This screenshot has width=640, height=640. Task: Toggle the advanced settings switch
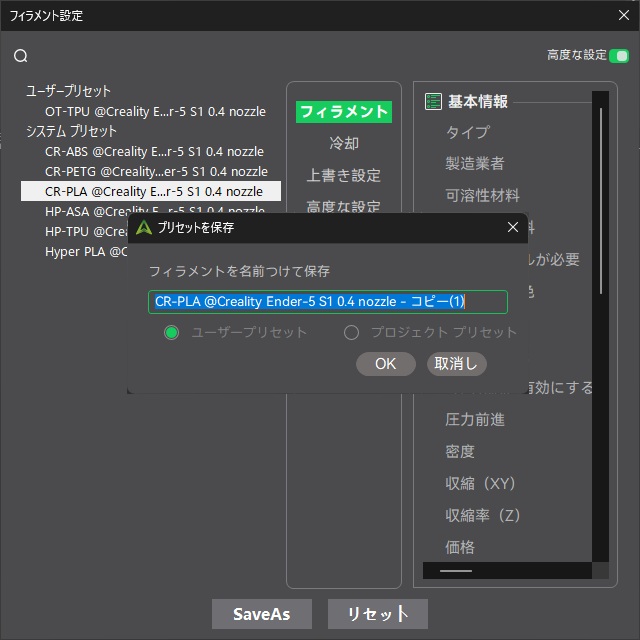[x=619, y=55]
